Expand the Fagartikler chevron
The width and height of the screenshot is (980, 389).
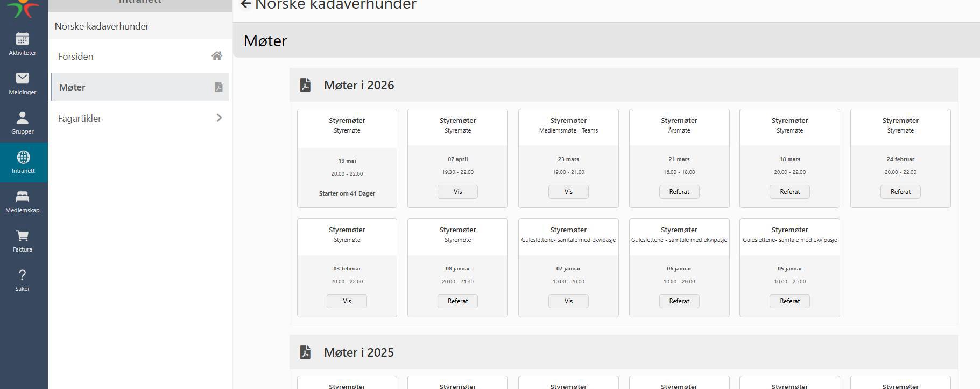point(219,118)
